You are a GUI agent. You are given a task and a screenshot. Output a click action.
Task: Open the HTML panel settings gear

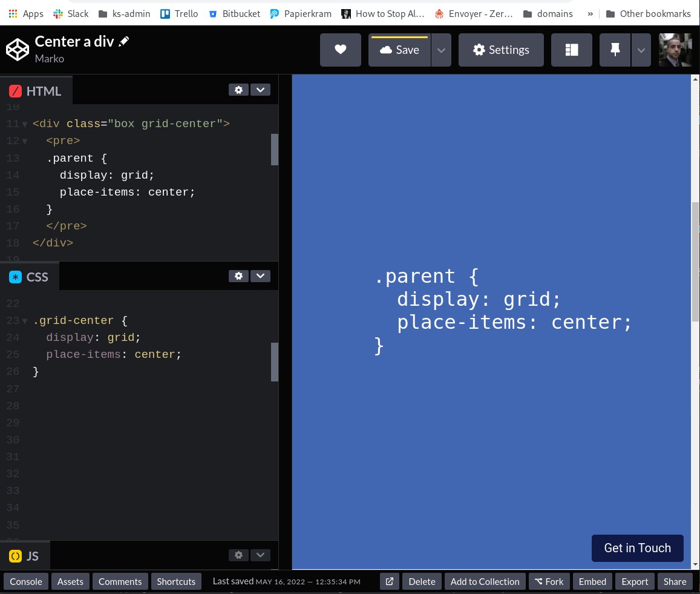point(238,90)
